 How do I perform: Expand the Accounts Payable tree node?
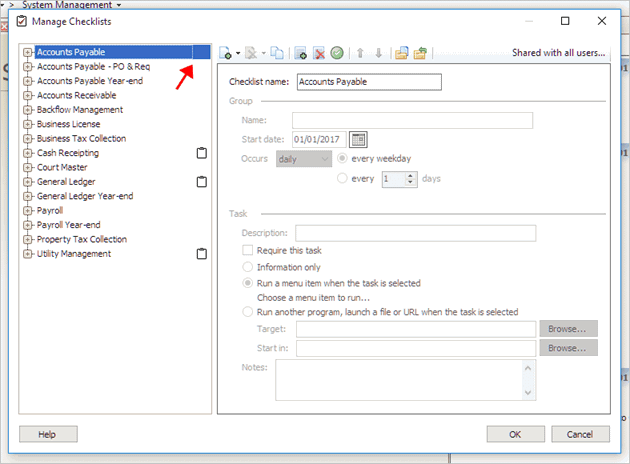click(27, 52)
